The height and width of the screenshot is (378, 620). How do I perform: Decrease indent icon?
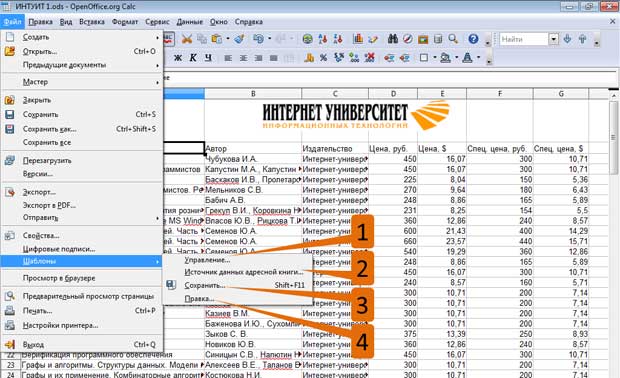point(389,58)
